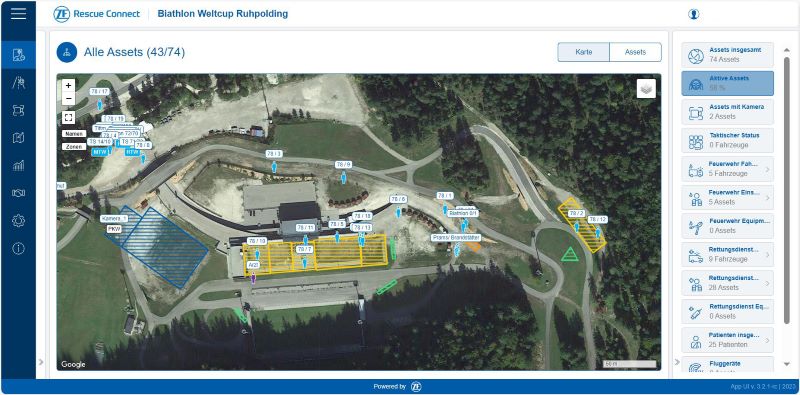Click the 78 / 11 map label
800x395 pixels.
tap(305, 228)
